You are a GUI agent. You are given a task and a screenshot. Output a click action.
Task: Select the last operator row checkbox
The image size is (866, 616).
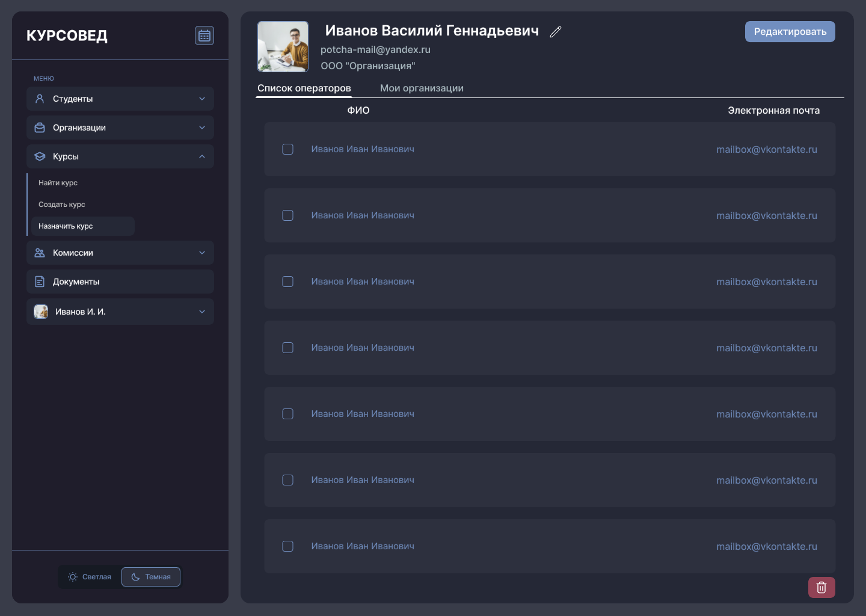point(288,546)
